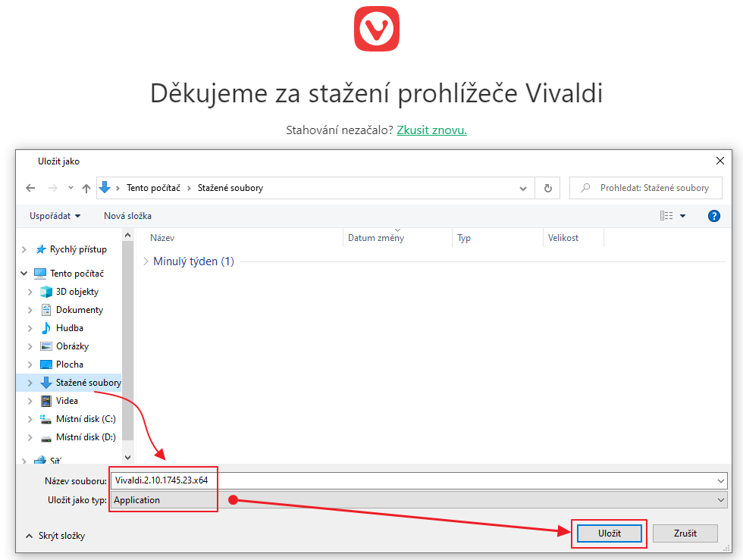Expand the Rychlý přístup tree node
The image size is (743, 560).
click(24, 249)
